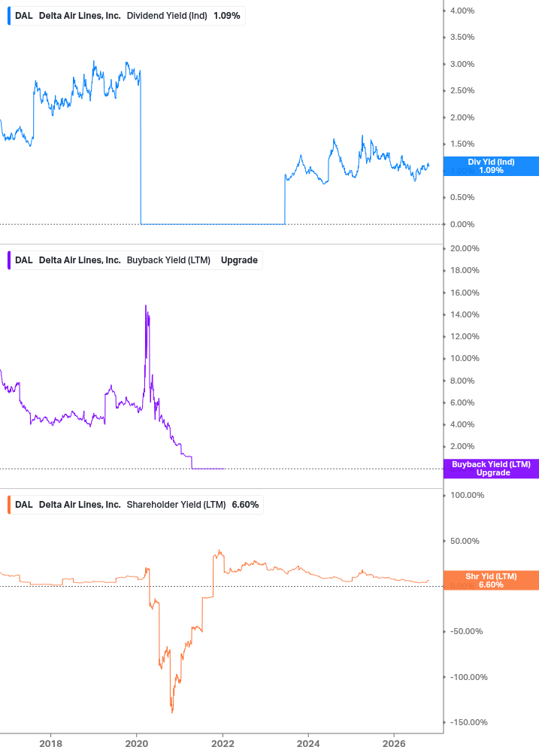Click the Upgrade link in Buyback legend
This screenshot has height=756, width=539.
(239, 260)
